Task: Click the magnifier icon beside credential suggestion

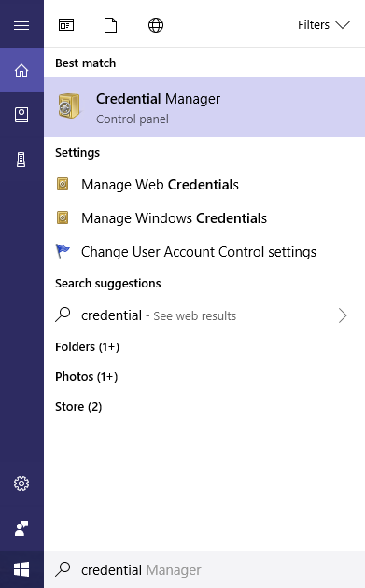Action: coord(63,315)
